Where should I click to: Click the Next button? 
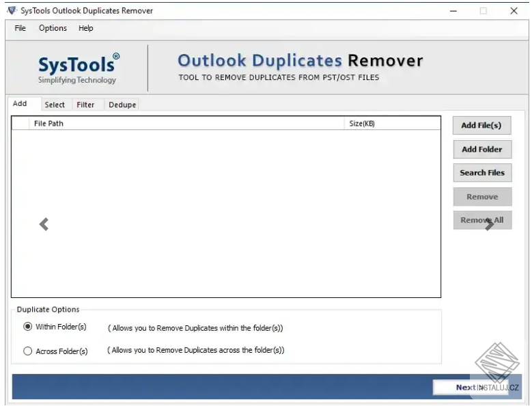471,388
